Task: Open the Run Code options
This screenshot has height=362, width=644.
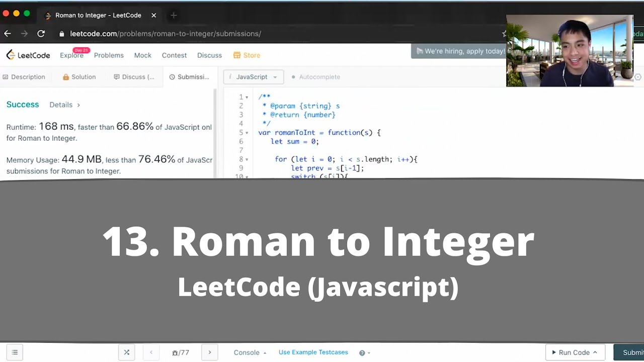Action: 575,352
